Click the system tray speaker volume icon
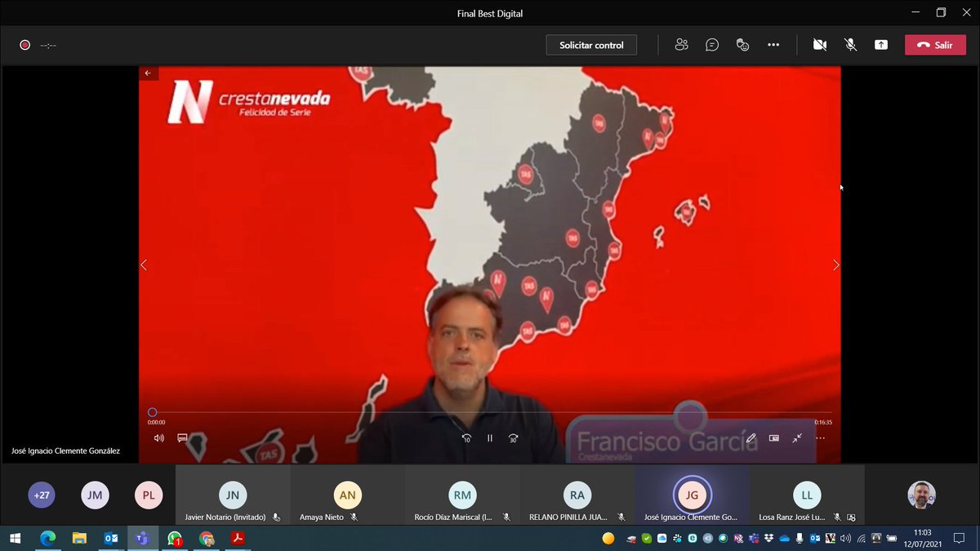The height and width of the screenshot is (551, 980). (x=845, y=539)
